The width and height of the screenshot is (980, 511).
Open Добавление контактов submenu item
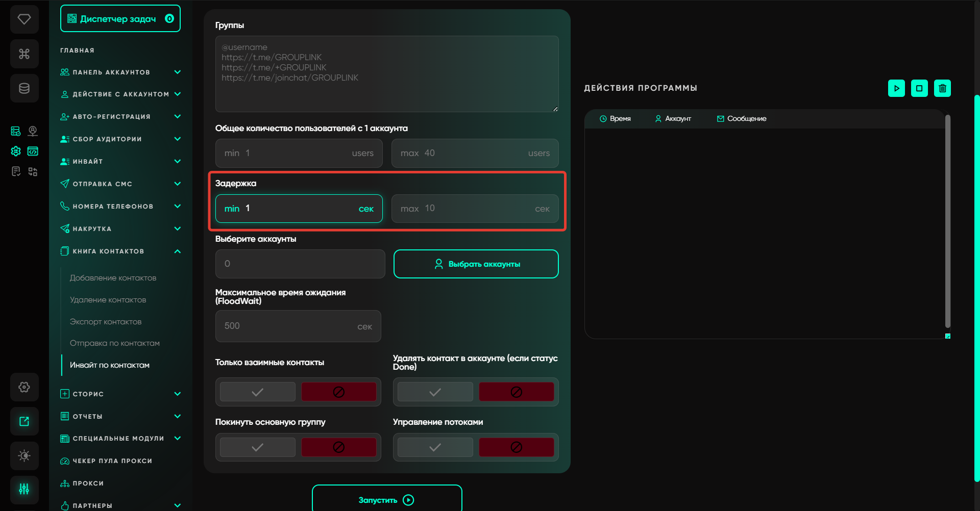pyautogui.click(x=113, y=278)
